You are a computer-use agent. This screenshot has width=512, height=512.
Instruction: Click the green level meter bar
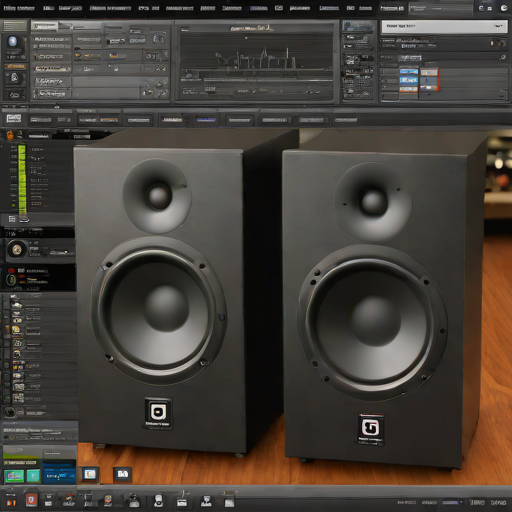point(22,179)
